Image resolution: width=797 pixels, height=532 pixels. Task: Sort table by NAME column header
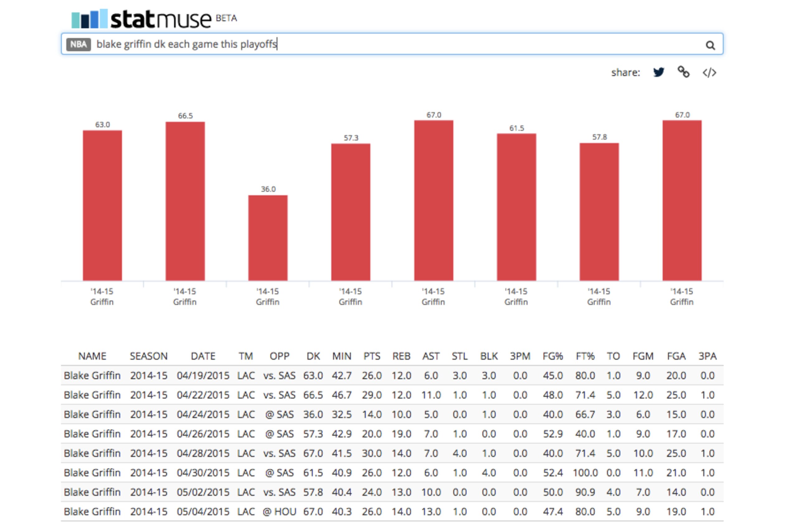(x=92, y=356)
